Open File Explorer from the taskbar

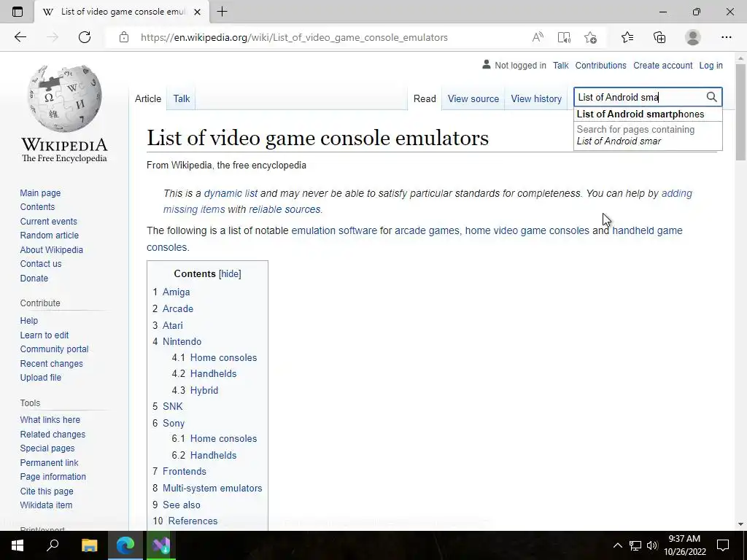pos(89,545)
